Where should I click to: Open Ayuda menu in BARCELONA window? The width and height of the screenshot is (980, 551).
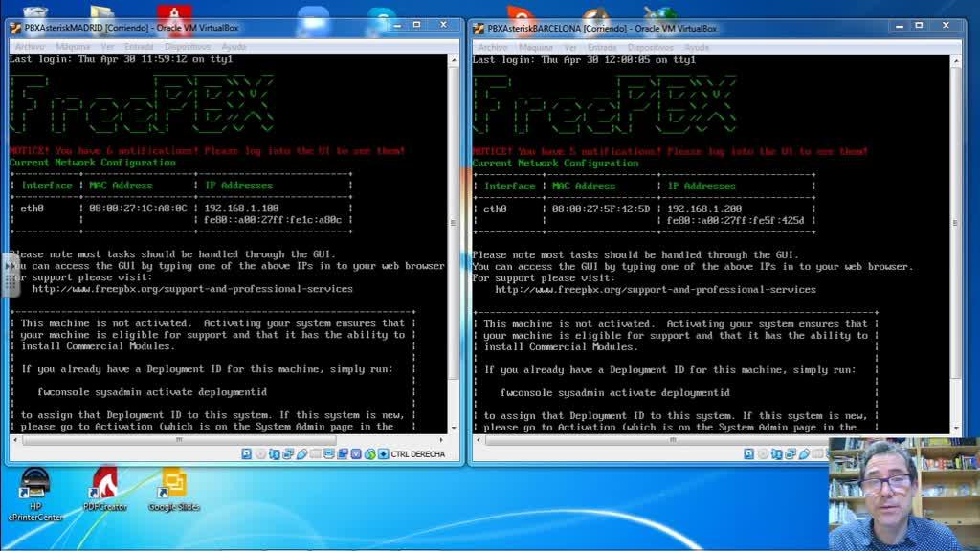(x=697, y=47)
